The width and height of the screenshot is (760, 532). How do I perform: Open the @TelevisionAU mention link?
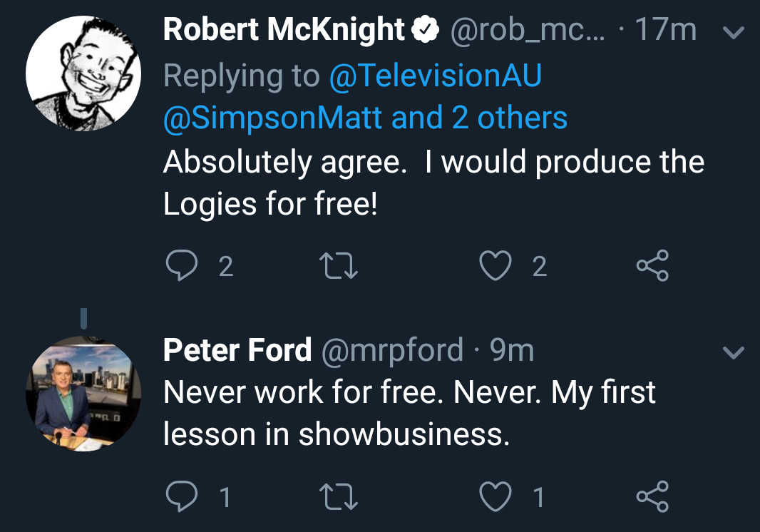coord(435,76)
